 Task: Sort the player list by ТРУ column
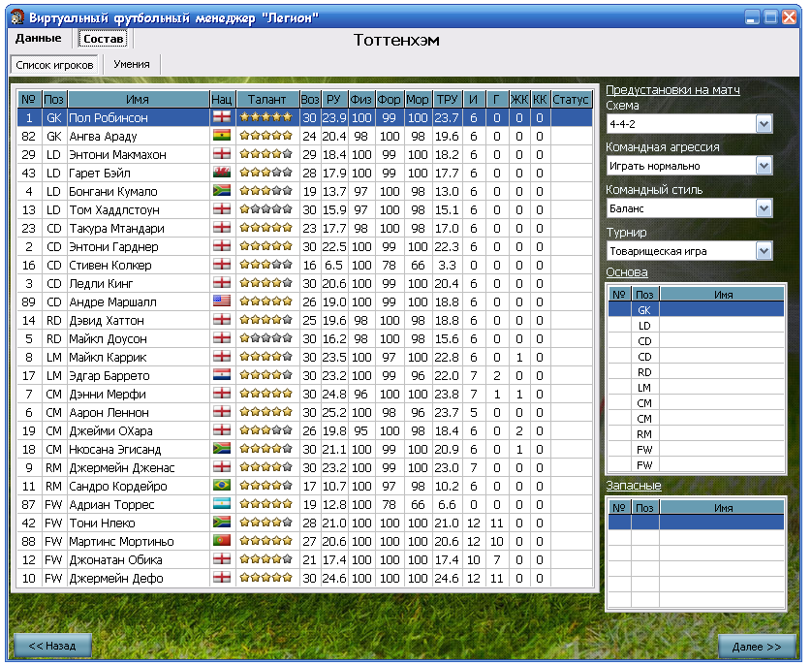click(x=447, y=99)
